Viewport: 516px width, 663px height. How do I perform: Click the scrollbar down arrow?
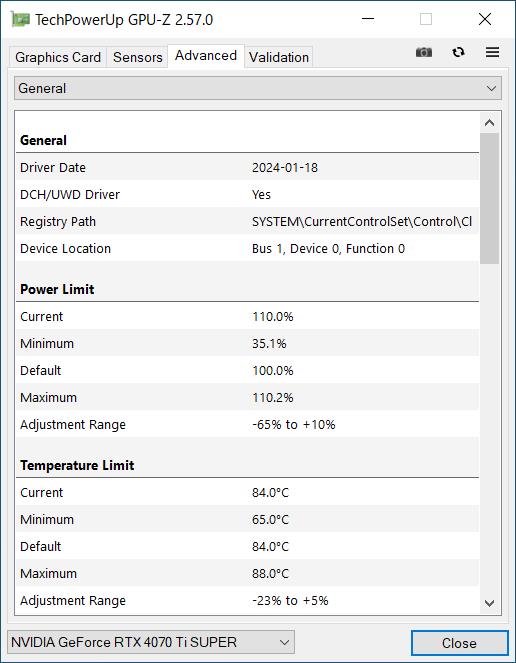(489, 603)
